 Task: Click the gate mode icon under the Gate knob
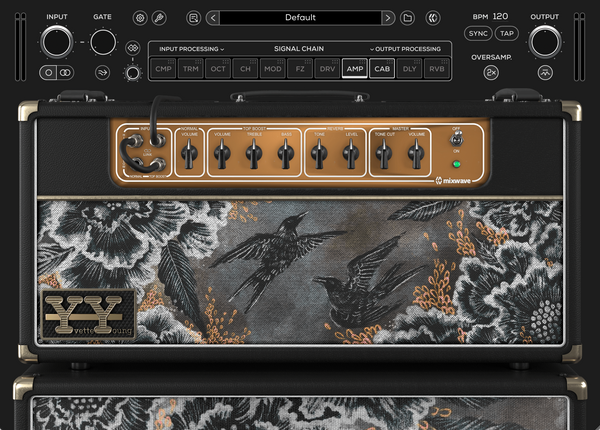pos(103,73)
